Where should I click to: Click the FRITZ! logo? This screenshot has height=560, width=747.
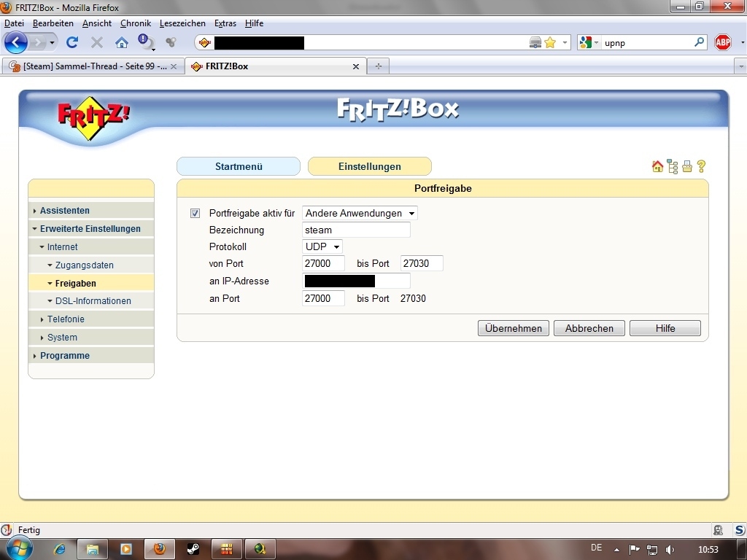pyautogui.click(x=93, y=117)
